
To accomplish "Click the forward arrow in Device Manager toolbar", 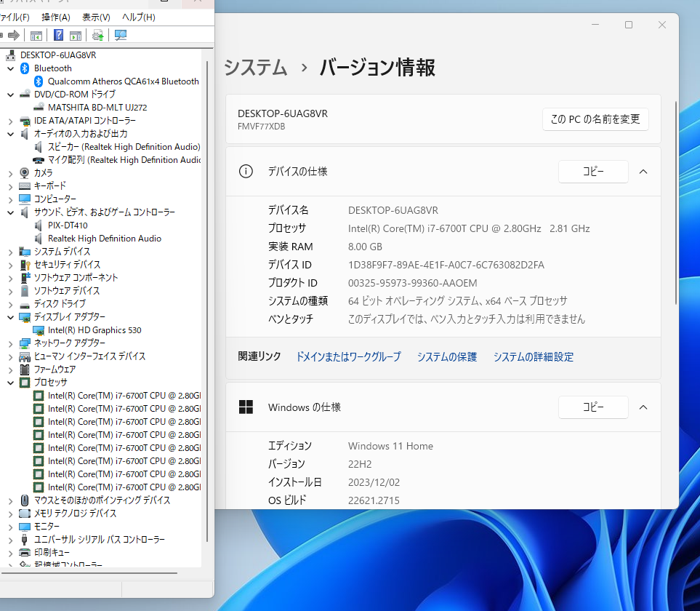I will (14, 35).
